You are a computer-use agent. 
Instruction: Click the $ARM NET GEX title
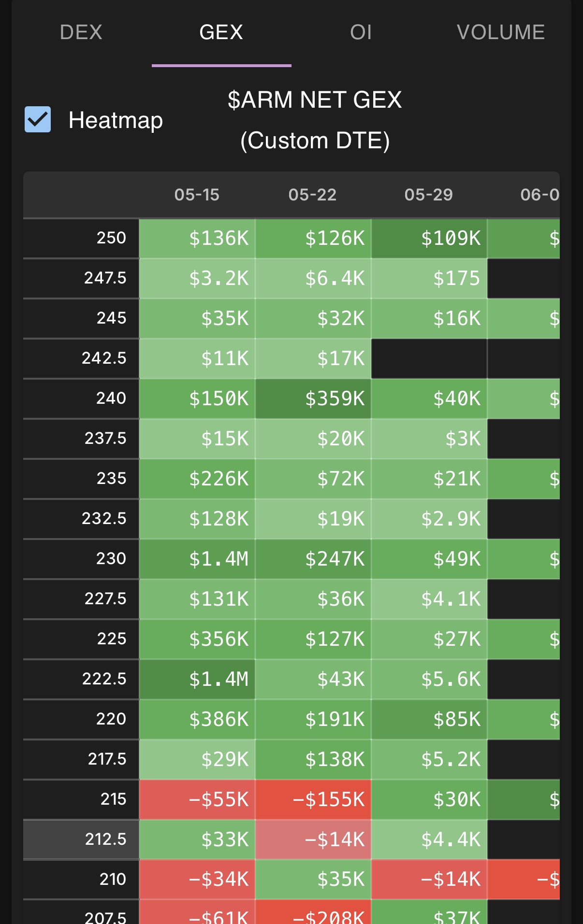[315, 100]
